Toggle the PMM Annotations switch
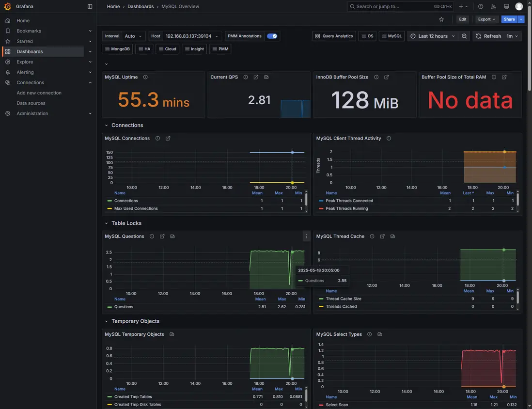The height and width of the screenshot is (409, 532). tap(272, 36)
